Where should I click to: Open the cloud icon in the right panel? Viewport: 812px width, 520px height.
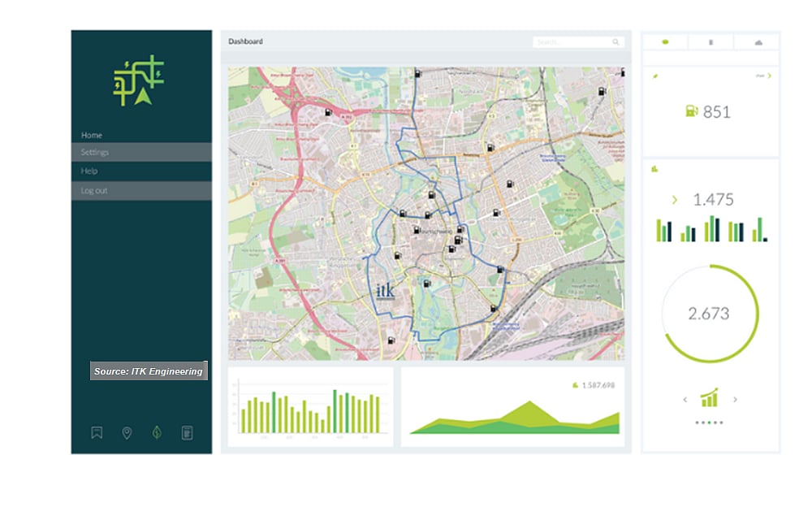758,42
